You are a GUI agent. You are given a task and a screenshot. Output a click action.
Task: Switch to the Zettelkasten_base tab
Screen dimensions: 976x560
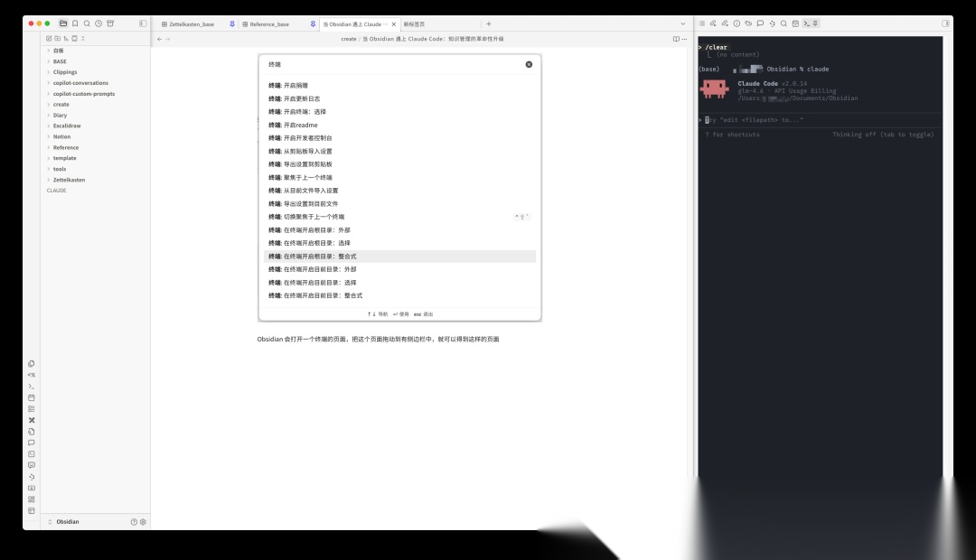pyautogui.click(x=191, y=24)
